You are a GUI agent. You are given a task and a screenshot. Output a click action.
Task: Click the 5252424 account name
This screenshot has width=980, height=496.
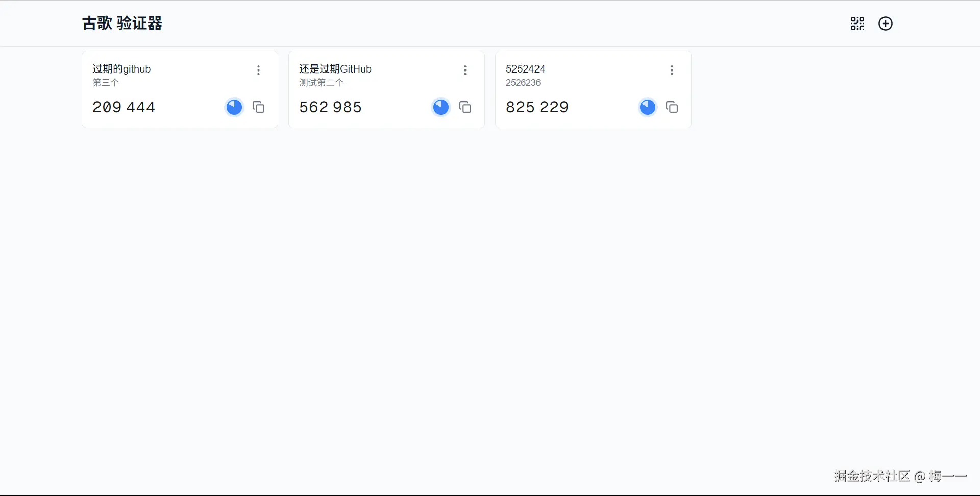click(x=525, y=69)
